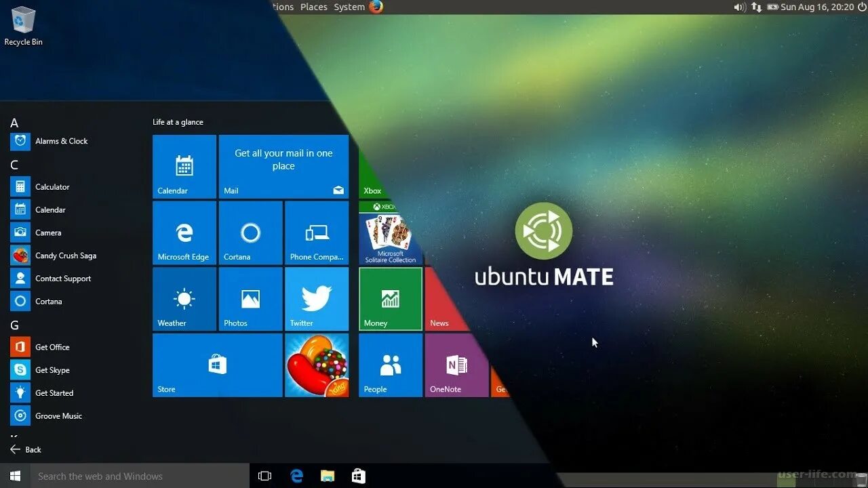Click the network indicator in Ubuntu panel

[x=757, y=7]
